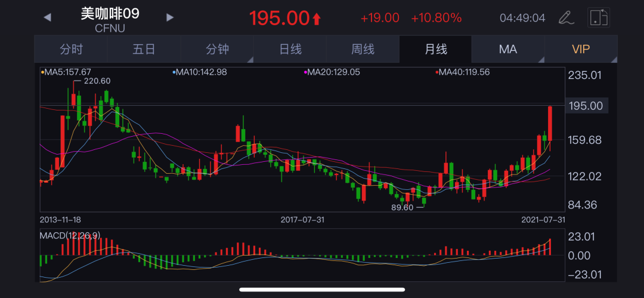Screen dimensions: 644x298
Task: Tap the 美咖啡09 contract title
Action: tap(110, 13)
